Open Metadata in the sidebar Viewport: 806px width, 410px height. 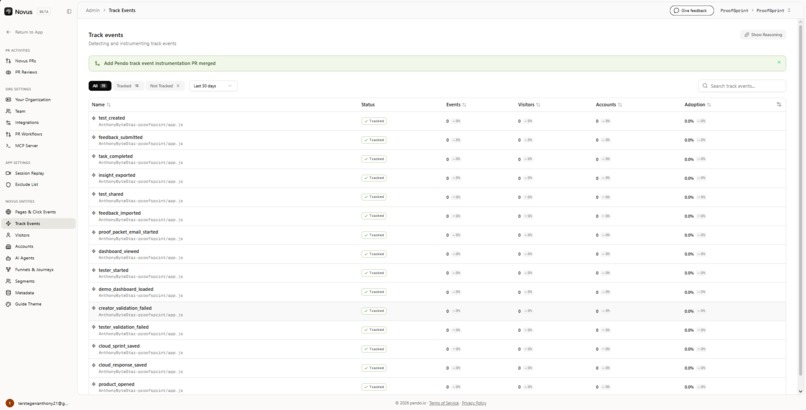pyautogui.click(x=39, y=293)
